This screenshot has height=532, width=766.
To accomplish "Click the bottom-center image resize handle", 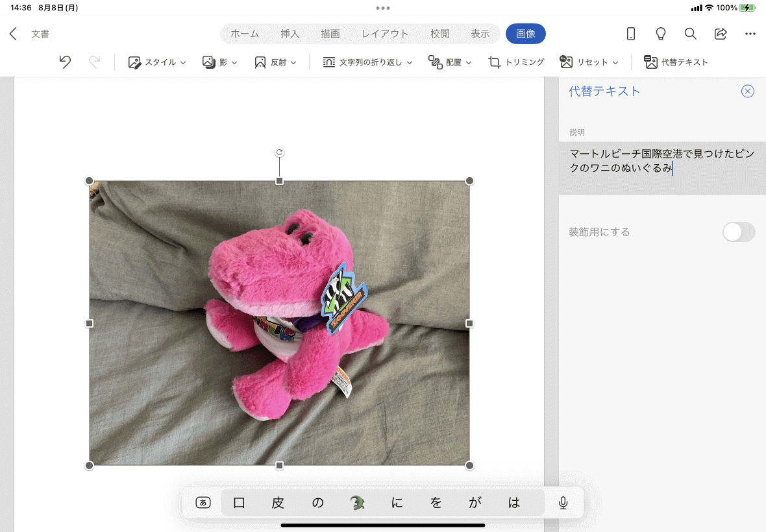I will point(279,466).
